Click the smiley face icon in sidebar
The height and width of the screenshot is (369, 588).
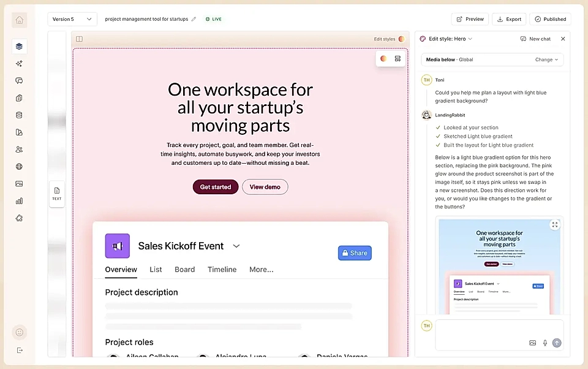(20, 332)
